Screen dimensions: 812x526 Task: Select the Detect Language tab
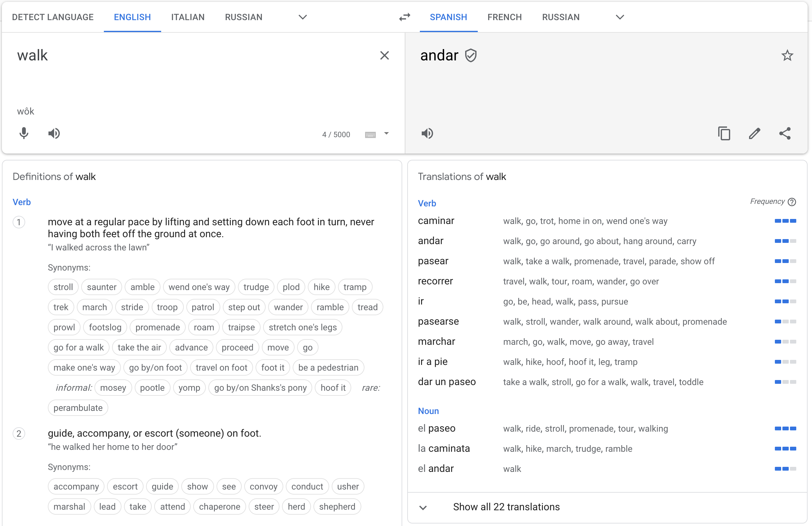point(53,17)
